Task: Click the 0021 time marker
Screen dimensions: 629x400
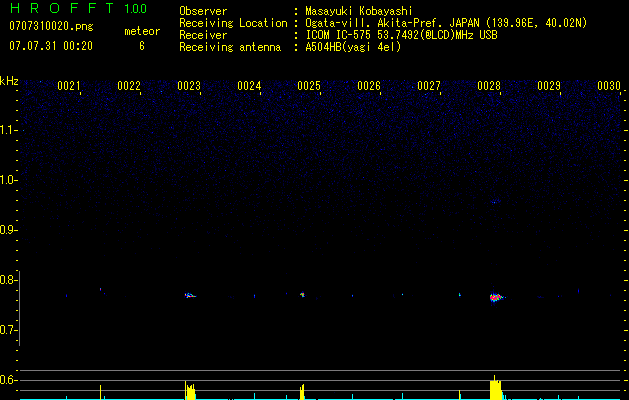Action: (x=69, y=86)
